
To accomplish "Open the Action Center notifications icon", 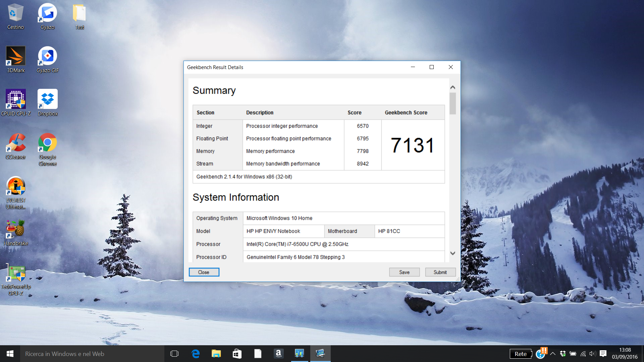I will coord(603,354).
